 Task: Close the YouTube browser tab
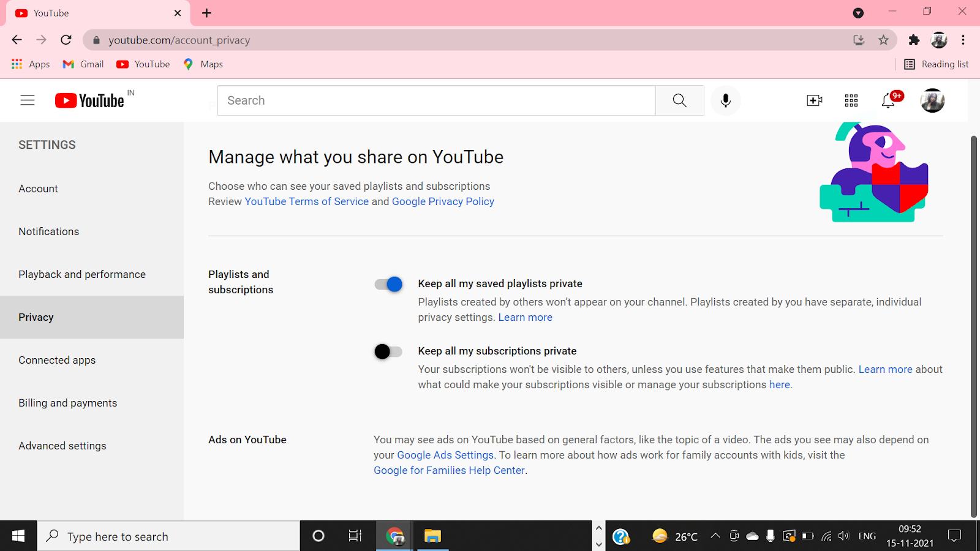click(178, 13)
